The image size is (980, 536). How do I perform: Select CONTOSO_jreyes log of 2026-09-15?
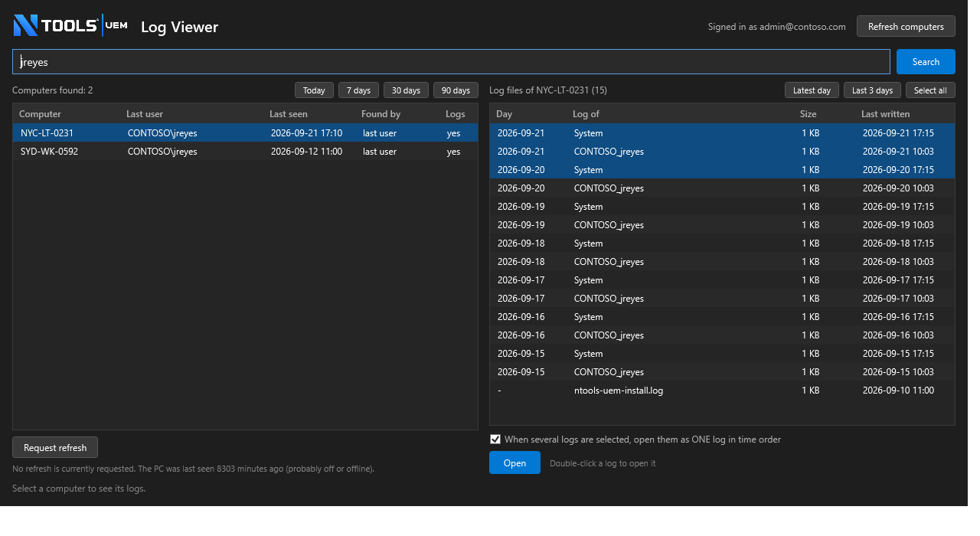[x=722, y=372]
